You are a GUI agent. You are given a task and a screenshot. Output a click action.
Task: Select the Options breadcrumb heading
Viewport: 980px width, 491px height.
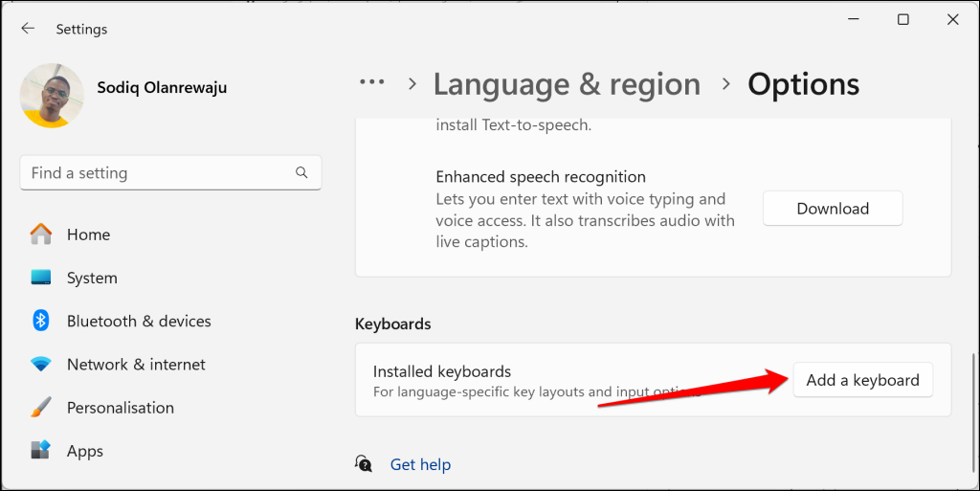coord(804,84)
